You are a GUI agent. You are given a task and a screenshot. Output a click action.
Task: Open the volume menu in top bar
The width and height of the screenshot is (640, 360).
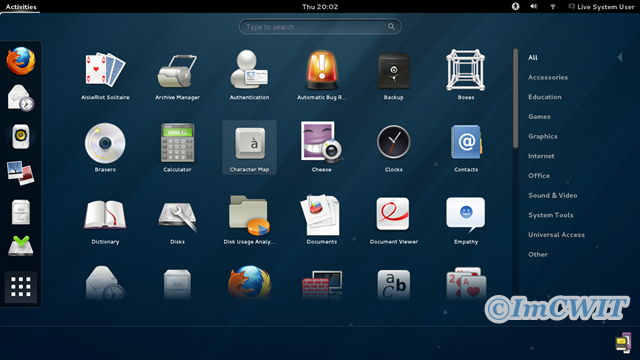click(534, 7)
